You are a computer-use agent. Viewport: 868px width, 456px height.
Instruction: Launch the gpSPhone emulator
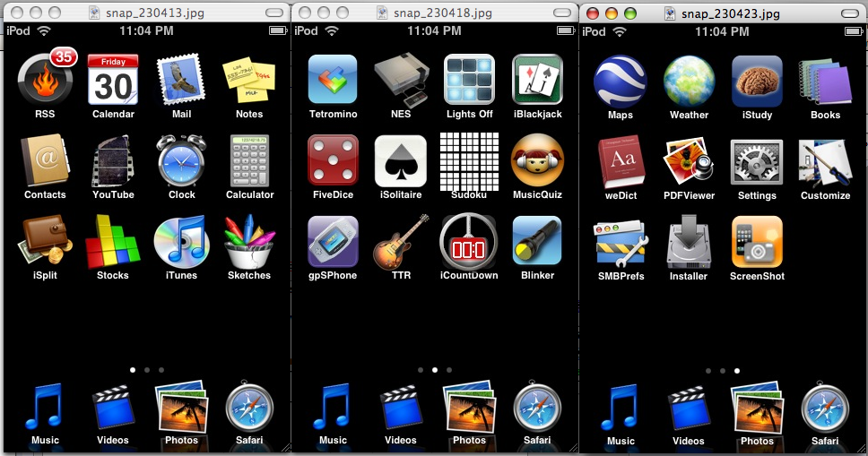point(333,242)
